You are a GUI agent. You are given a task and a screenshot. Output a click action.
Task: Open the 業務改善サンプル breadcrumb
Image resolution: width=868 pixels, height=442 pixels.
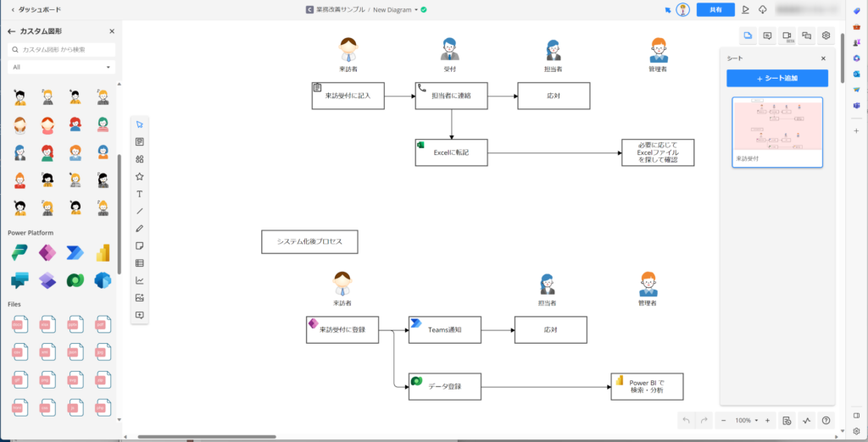point(340,9)
